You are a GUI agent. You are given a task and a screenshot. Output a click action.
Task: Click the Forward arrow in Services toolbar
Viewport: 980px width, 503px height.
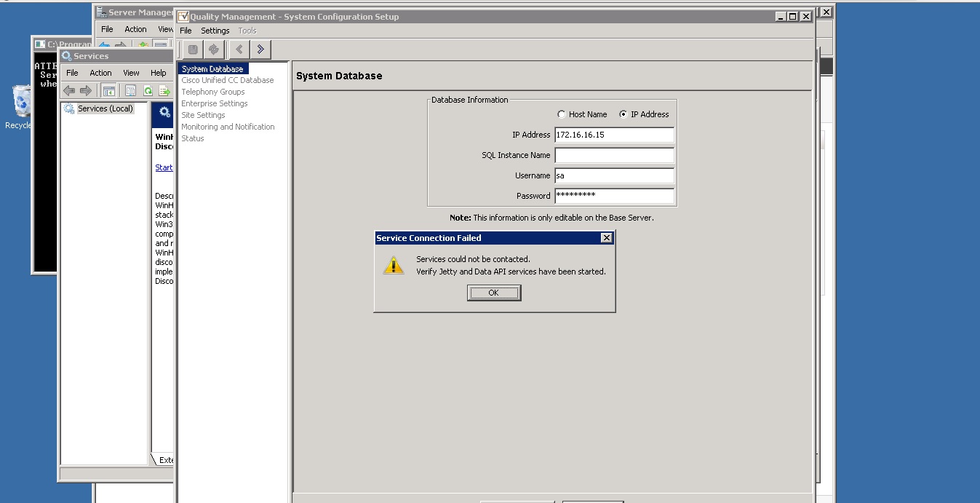[x=86, y=90]
